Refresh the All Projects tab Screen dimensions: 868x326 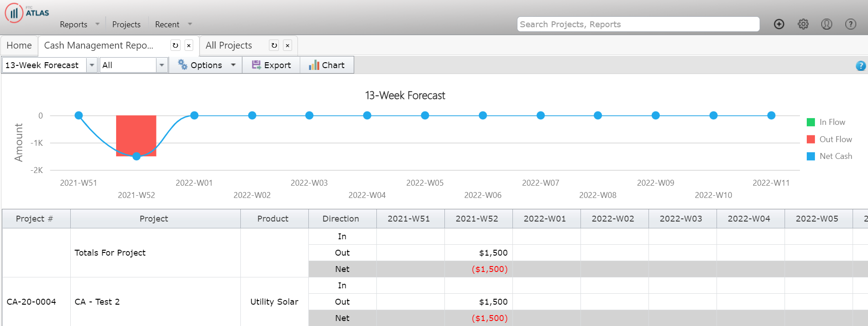click(274, 45)
